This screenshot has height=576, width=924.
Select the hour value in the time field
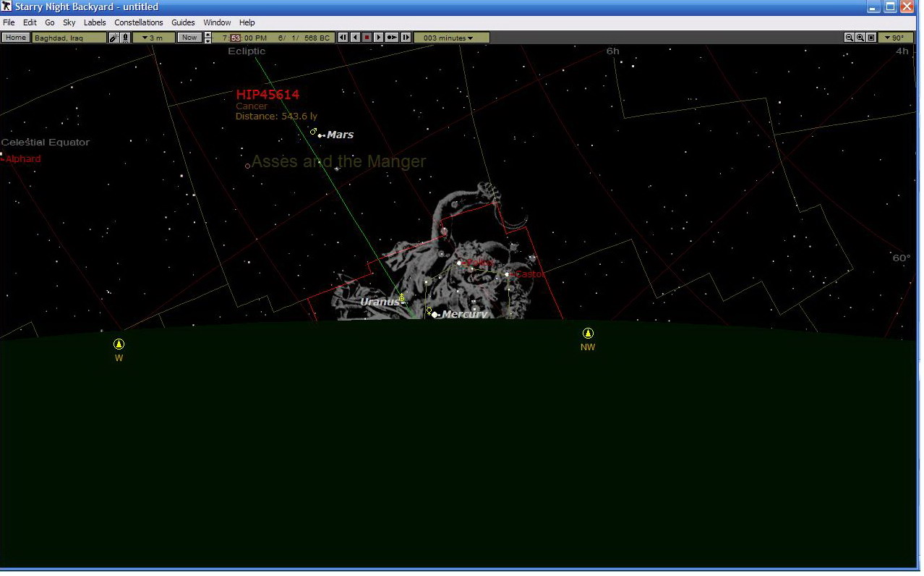pyautogui.click(x=225, y=38)
